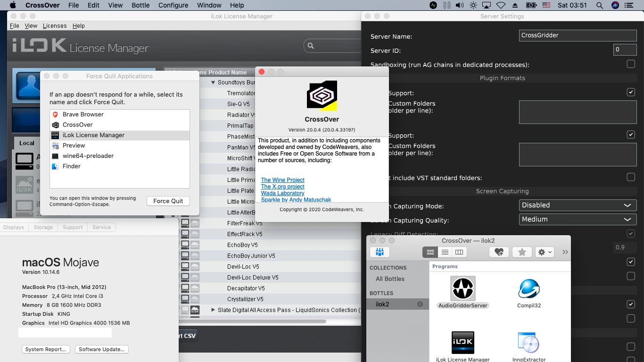Open the Licenses menu in iLok License Manager
This screenshot has height=362, width=644.
tap(55, 26)
